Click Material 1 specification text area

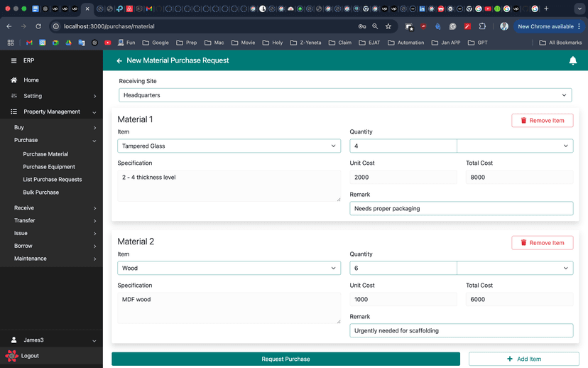click(229, 185)
